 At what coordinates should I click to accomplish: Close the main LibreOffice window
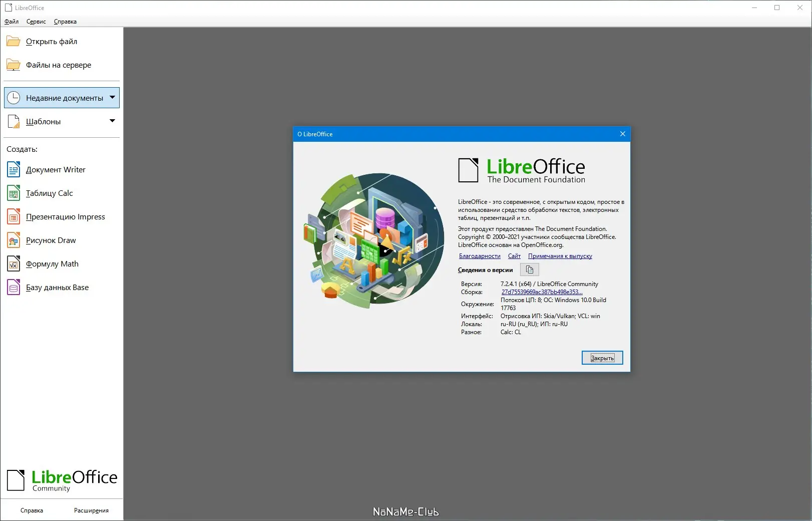[800, 8]
